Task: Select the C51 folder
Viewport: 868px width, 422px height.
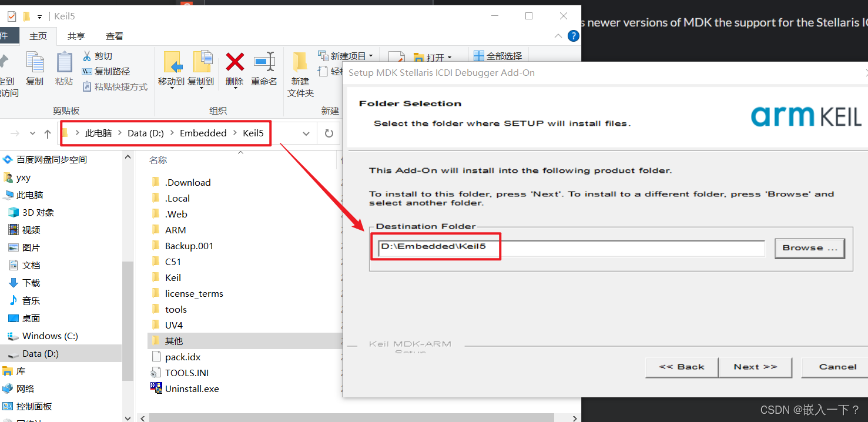Action: (173, 262)
